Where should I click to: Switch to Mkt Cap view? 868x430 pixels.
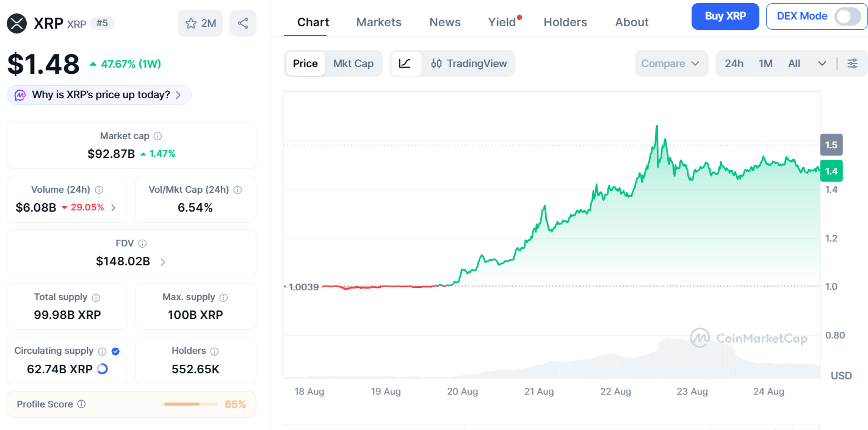(x=353, y=63)
